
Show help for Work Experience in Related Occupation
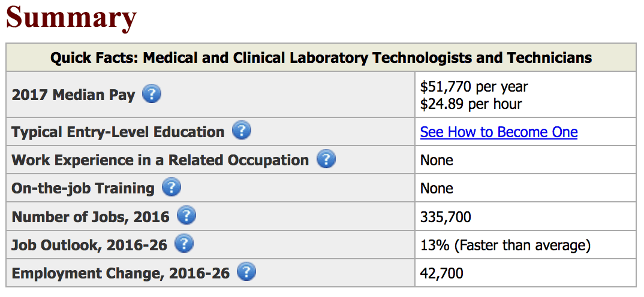[326, 159]
